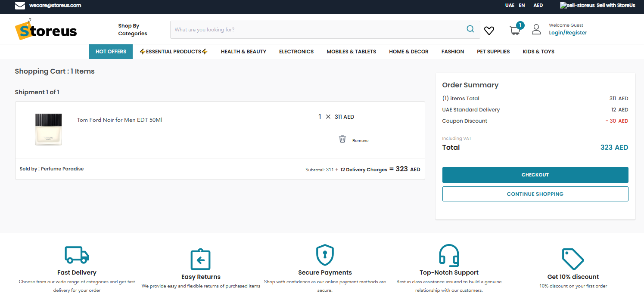Click the trash bin remove icon
Screen dimensions: 644x303
pos(342,139)
